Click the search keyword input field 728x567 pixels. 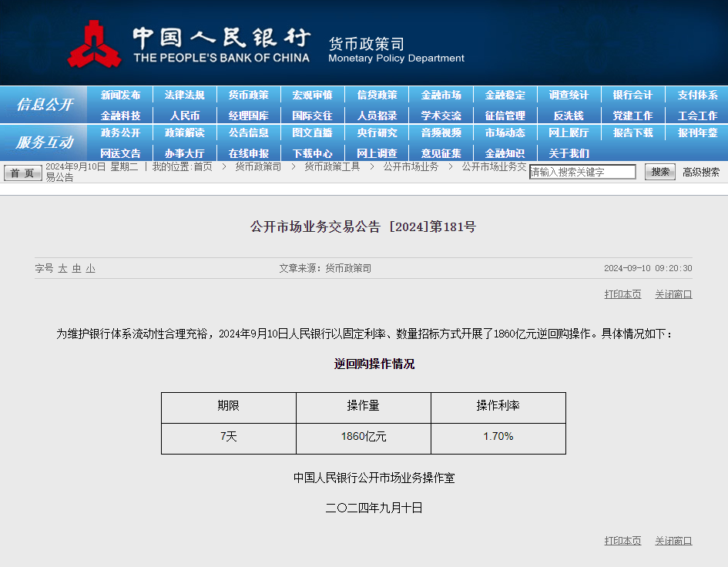click(582, 171)
